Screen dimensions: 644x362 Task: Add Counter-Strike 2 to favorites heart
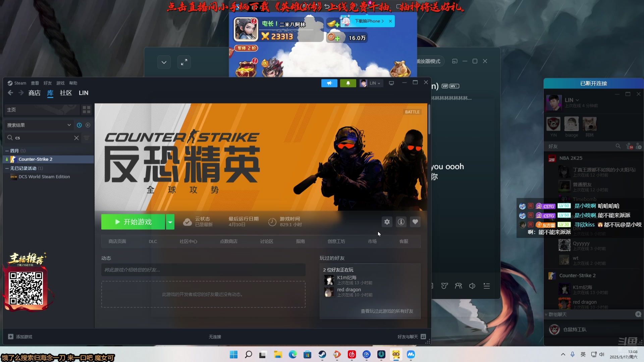coord(415,222)
